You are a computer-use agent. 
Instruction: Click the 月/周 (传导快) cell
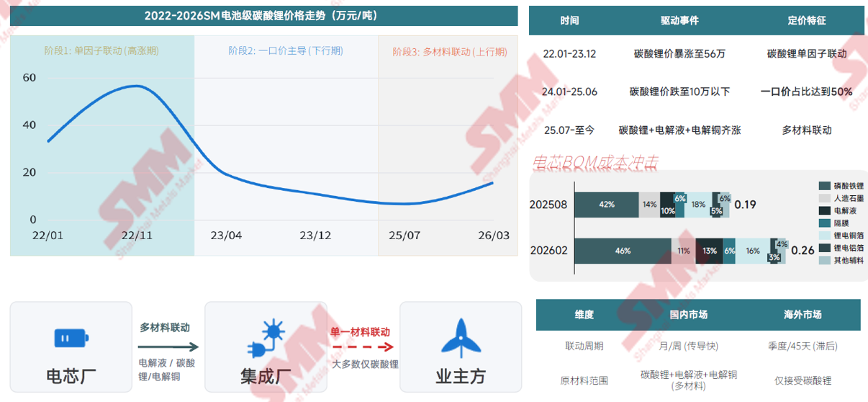tap(688, 346)
